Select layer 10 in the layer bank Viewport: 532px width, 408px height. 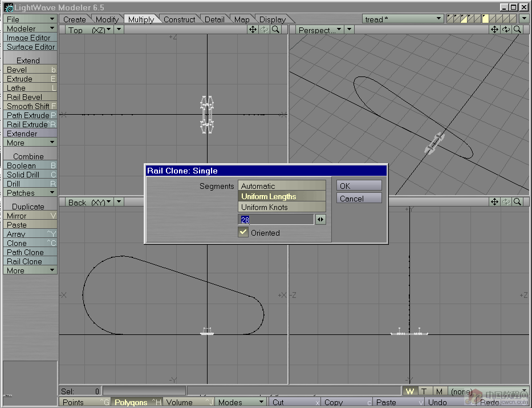tap(514, 19)
